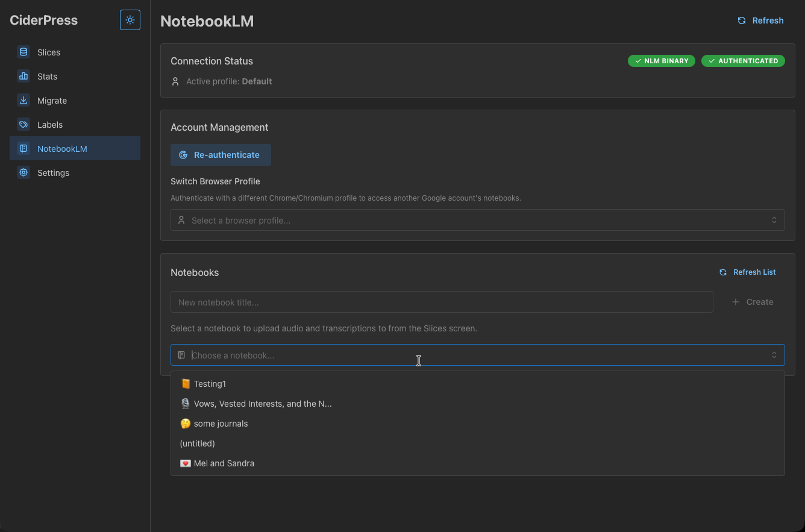This screenshot has width=805, height=532.
Task: Select the Vows, Vested Interests notebook
Action: click(x=262, y=404)
